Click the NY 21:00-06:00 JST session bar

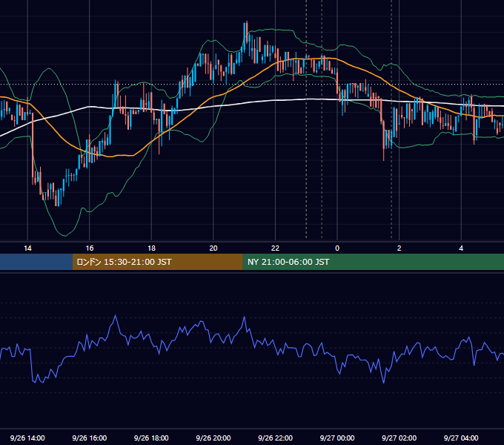(x=373, y=262)
